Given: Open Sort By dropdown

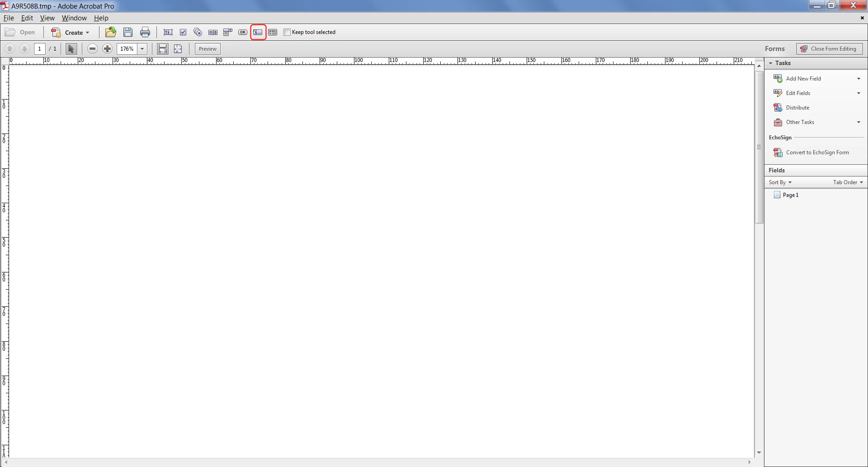Looking at the screenshot, I should (780, 182).
